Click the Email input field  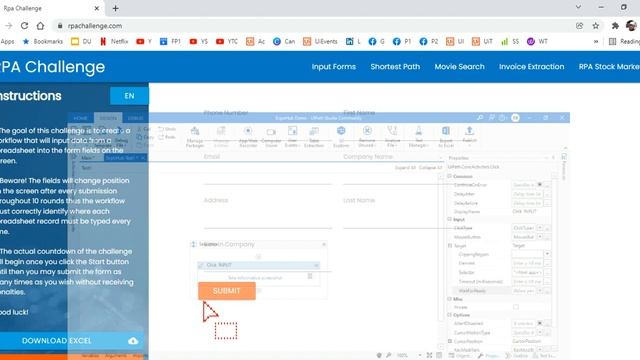tap(267, 176)
